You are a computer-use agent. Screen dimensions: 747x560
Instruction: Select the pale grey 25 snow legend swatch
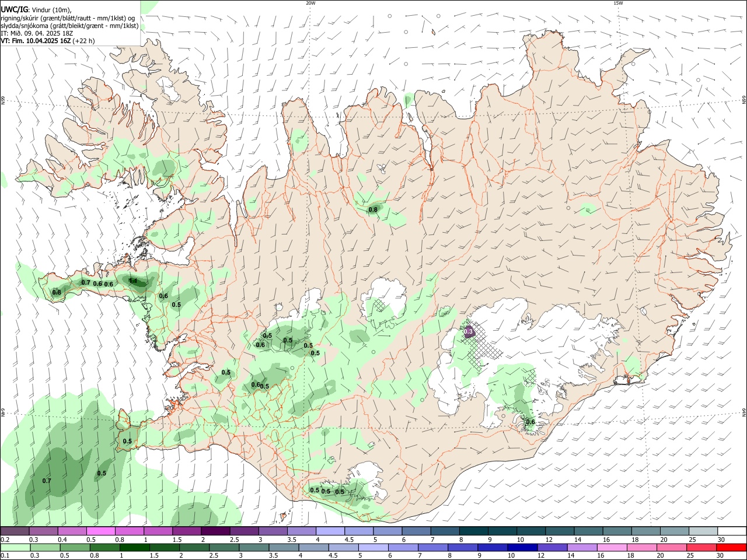point(703,531)
